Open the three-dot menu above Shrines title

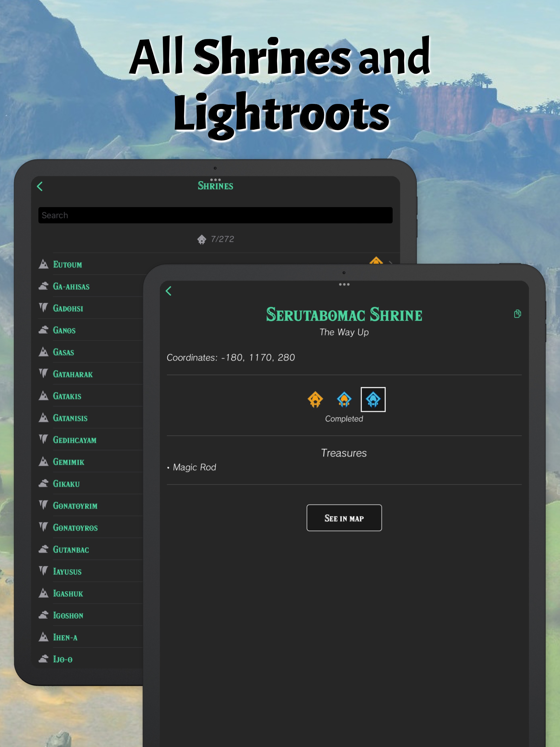click(215, 180)
